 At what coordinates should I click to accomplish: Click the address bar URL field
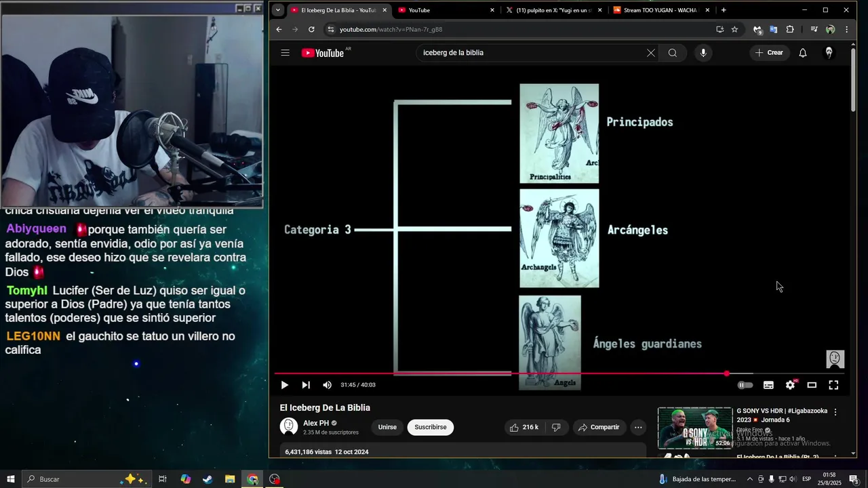tap(522, 29)
